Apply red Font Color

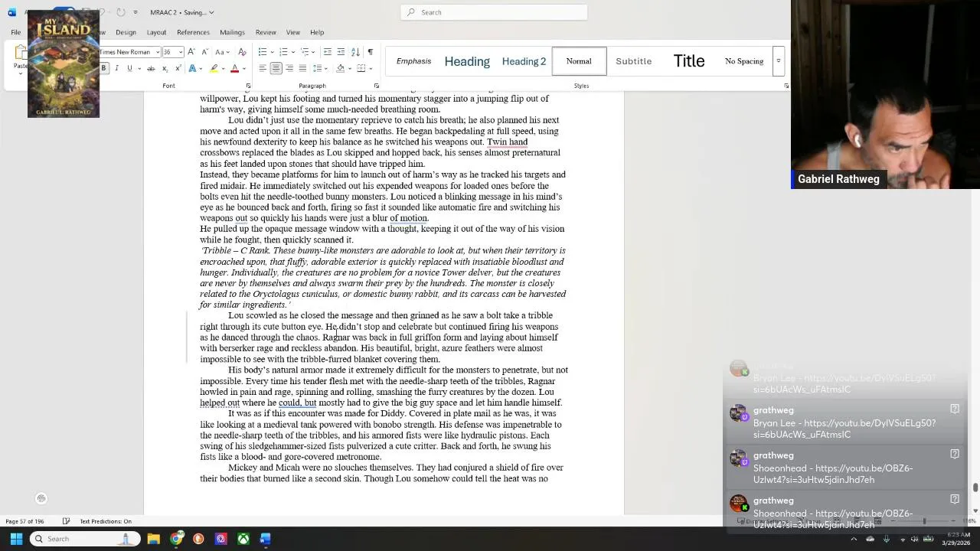point(235,68)
